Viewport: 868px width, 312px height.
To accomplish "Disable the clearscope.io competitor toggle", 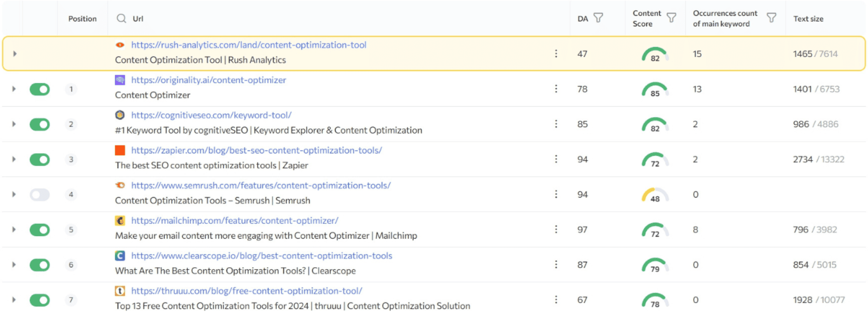I will (40, 264).
